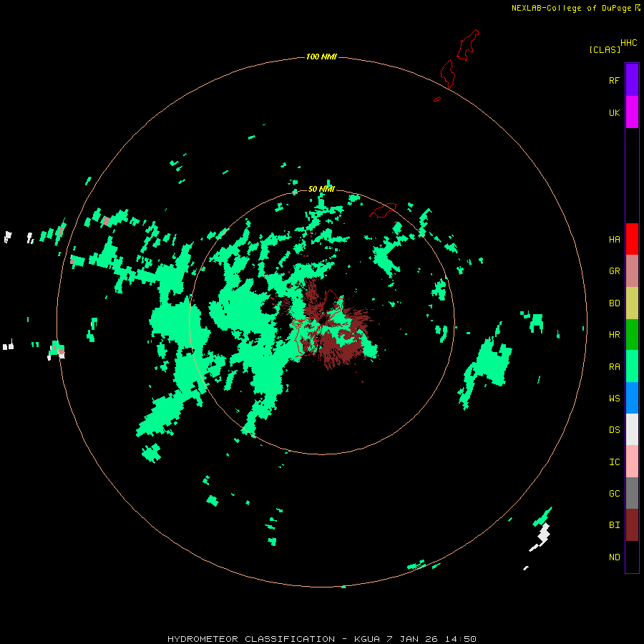
Task: Click the ND legend label
Action: [614, 557]
